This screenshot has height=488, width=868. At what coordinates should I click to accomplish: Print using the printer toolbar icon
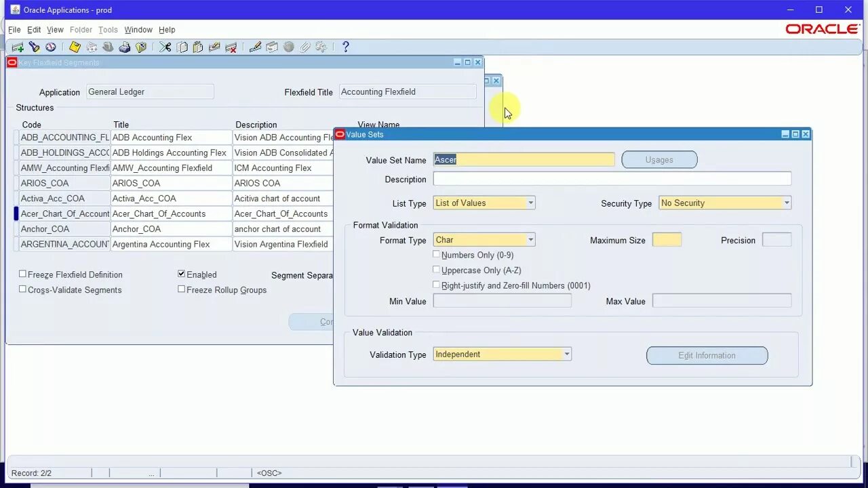click(125, 47)
